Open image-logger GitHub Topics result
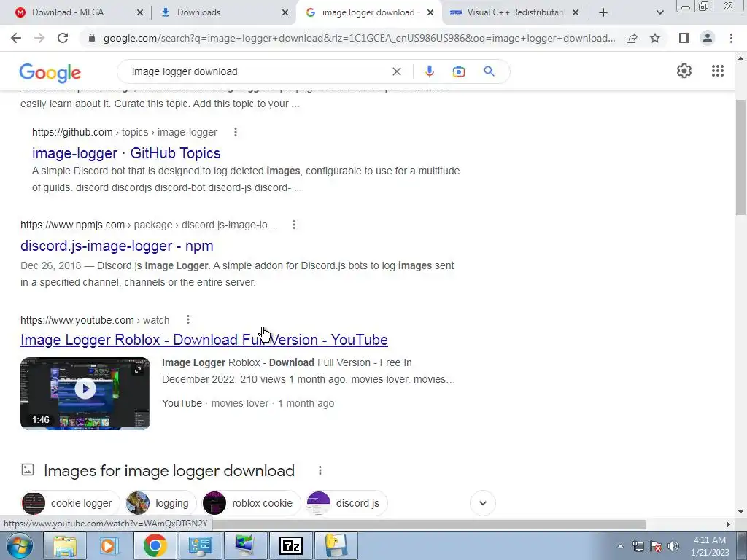The width and height of the screenshot is (747, 560). [126, 153]
